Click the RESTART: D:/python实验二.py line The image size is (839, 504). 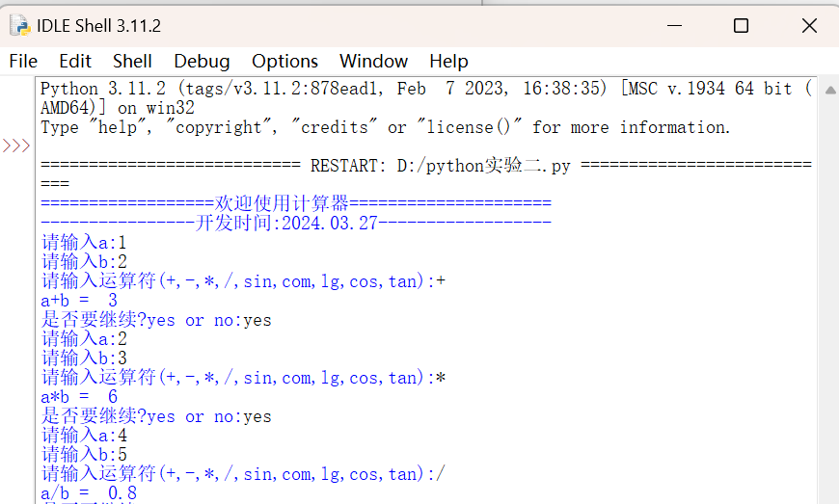440,166
